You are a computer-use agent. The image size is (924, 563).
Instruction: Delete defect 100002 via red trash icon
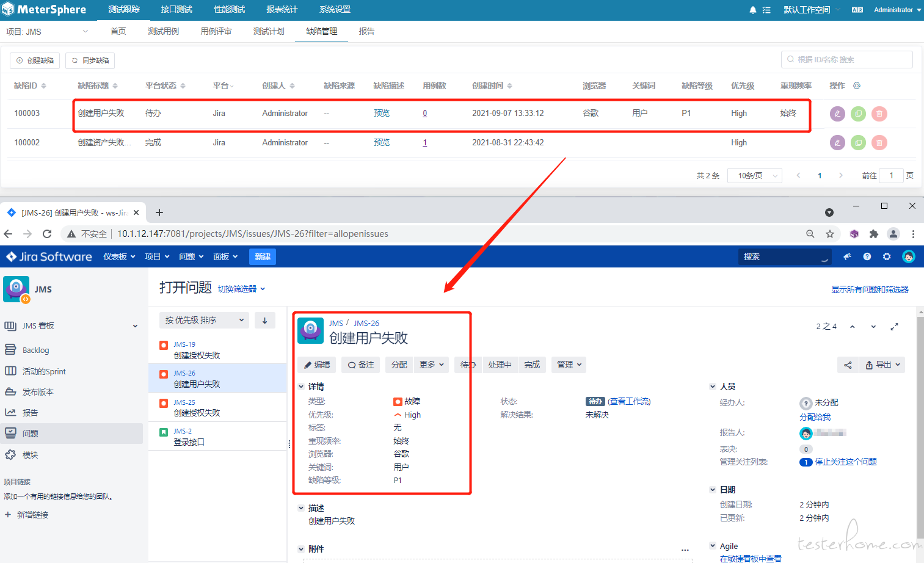point(879,143)
